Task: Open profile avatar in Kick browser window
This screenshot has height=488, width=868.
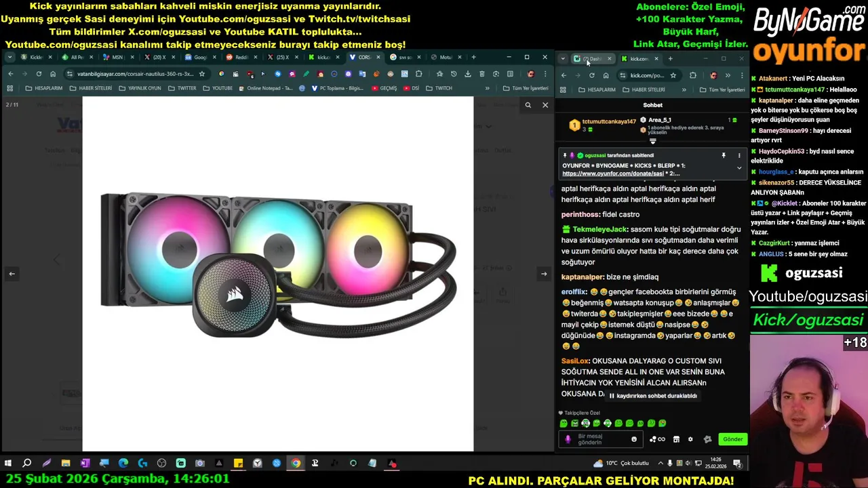Action: point(713,75)
